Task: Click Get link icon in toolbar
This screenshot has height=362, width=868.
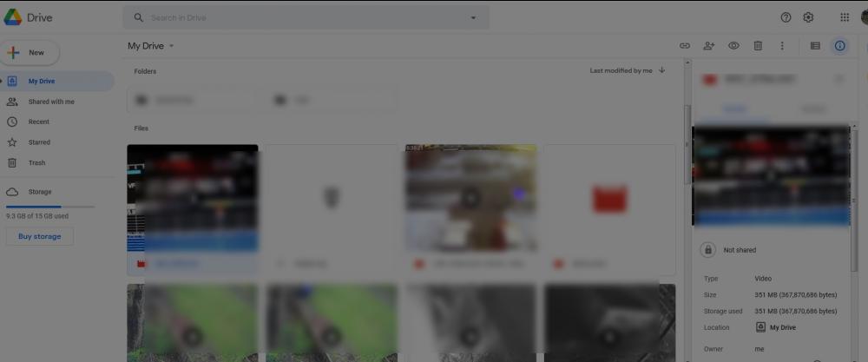Action: 685,46
